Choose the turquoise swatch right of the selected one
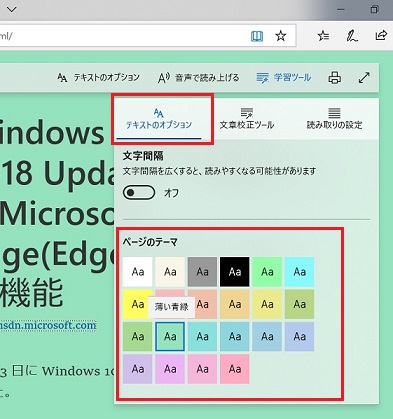The height and width of the screenshot is (419, 393). point(202,336)
